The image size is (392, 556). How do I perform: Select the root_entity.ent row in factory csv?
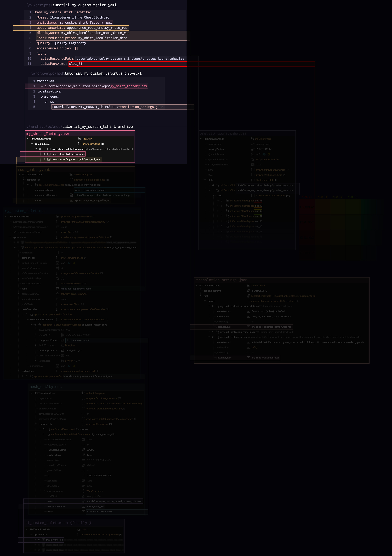(76, 159)
